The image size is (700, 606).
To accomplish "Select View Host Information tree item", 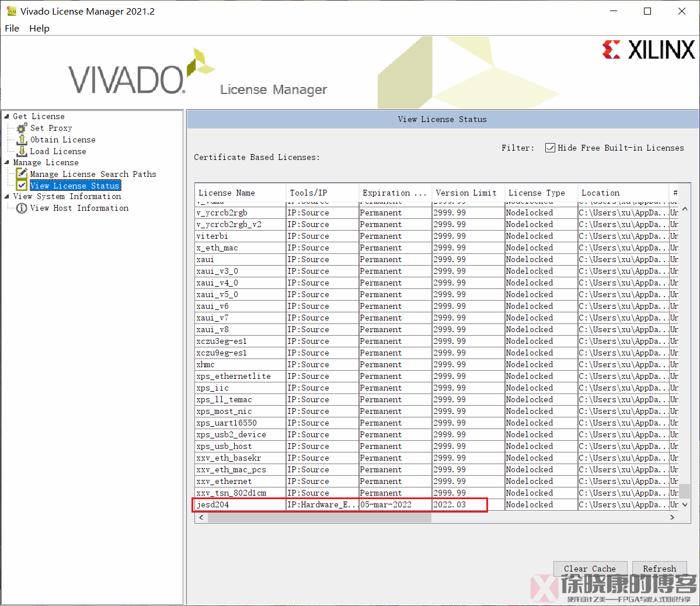I will (x=79, y=208).
